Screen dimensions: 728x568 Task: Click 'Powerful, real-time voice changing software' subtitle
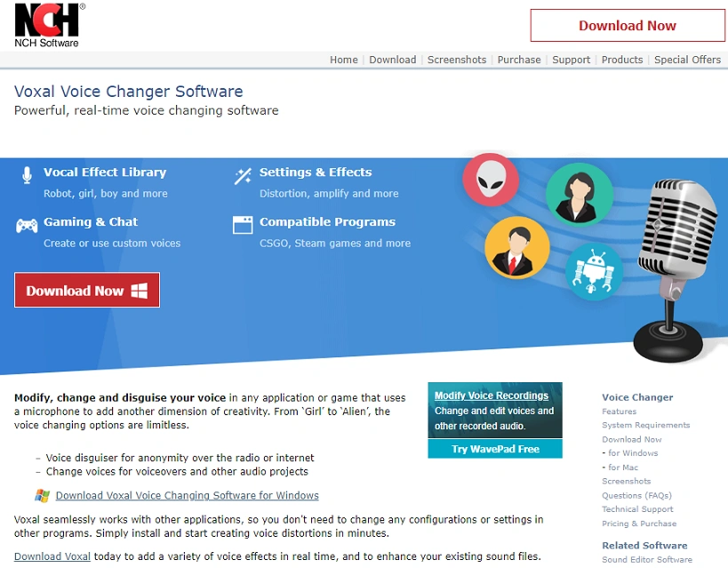coord(147,110)
